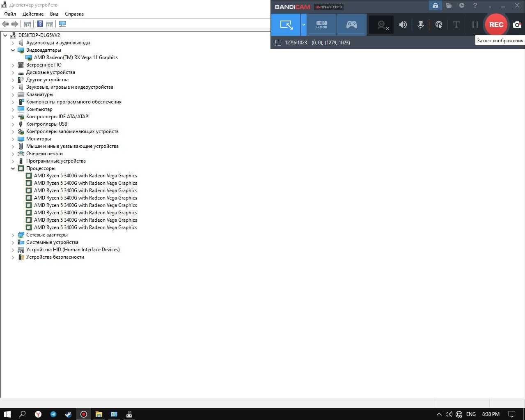Switch to Bandicam taskbar icon
Viewport: 525px width, 420px height.
[83, 414]
